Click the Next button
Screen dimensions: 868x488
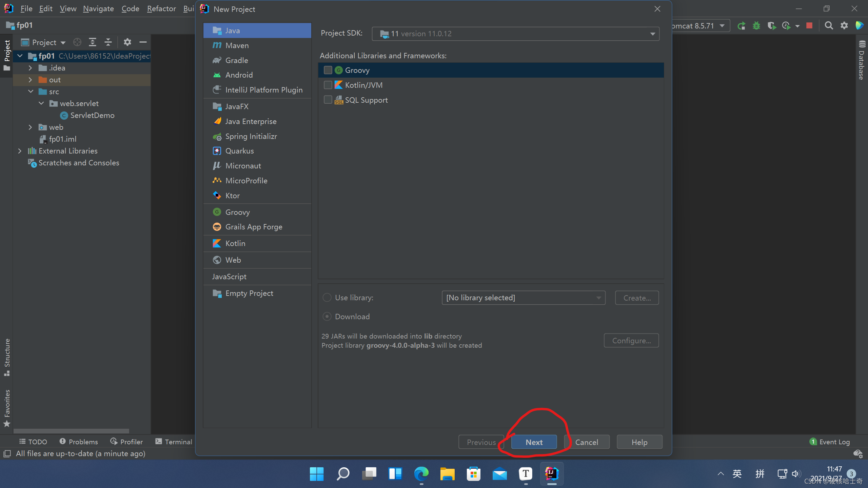tap(534, 442)
